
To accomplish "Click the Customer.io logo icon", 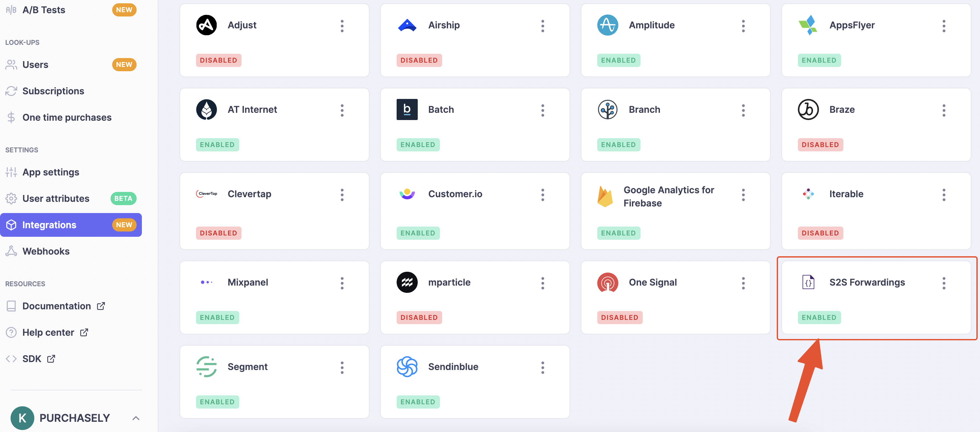I will coord(407,194).
